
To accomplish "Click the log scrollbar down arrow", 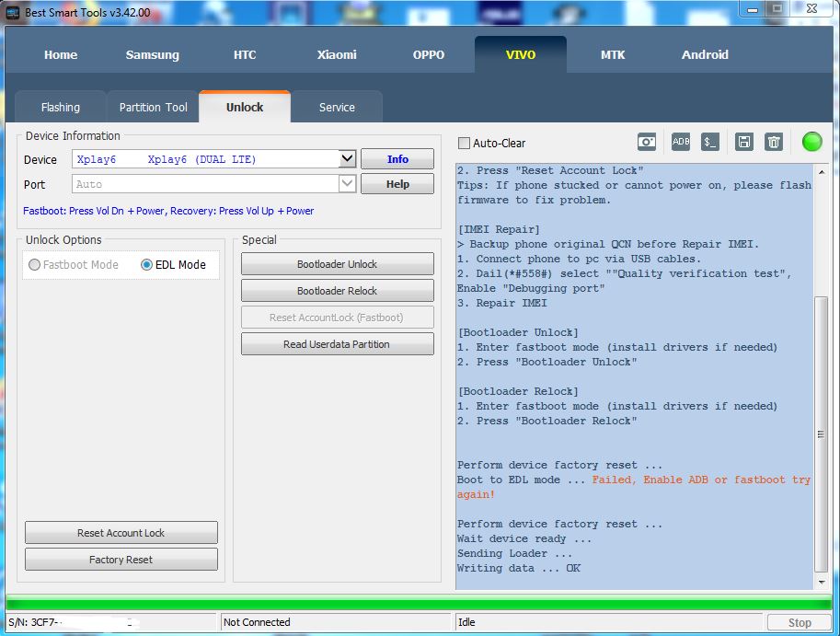I will [x=822, y=582].
